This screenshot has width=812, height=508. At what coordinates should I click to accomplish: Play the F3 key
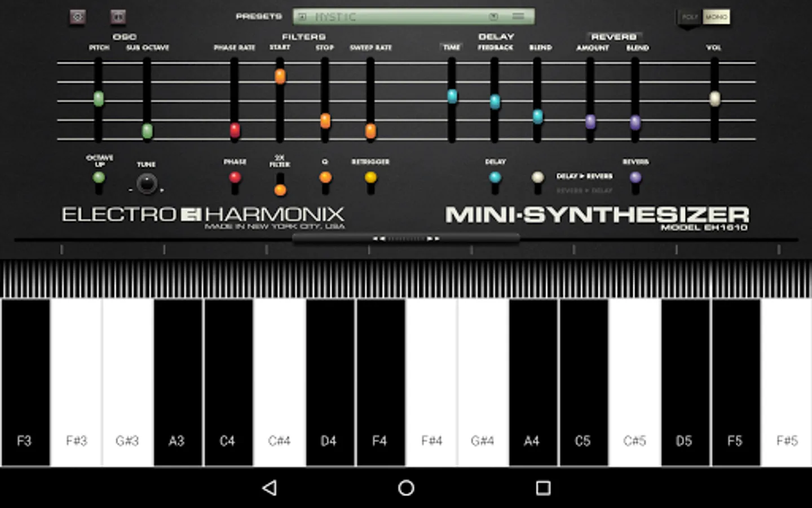tap(25, 383)
